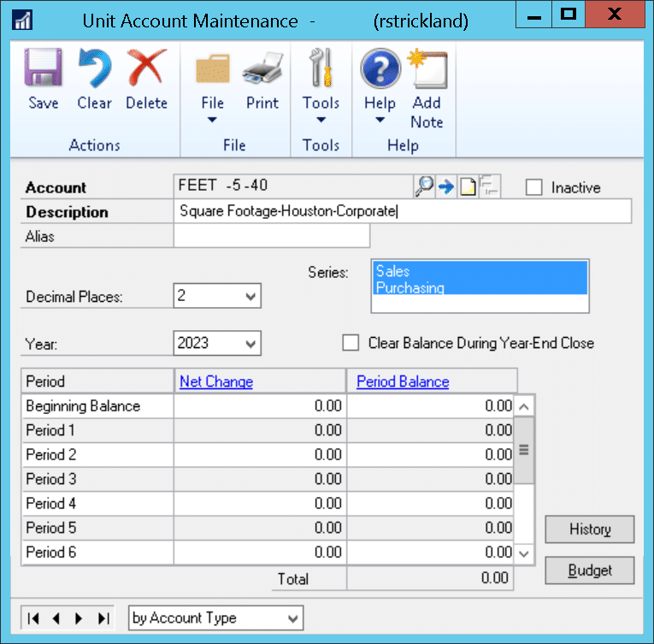The width and height of the screenshot is (654, 644).
Task: Click the History button
Action: [x=589, y=529]
